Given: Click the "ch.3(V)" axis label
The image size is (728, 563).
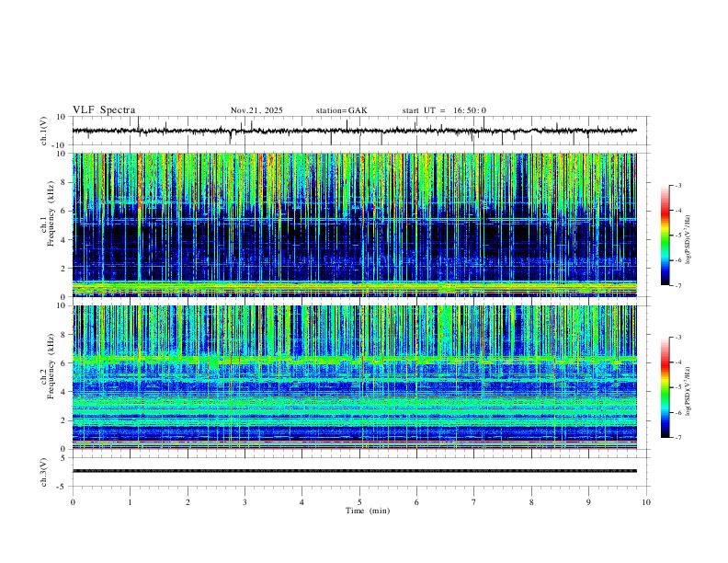Looking at the screenshot, I should [44, 473].
